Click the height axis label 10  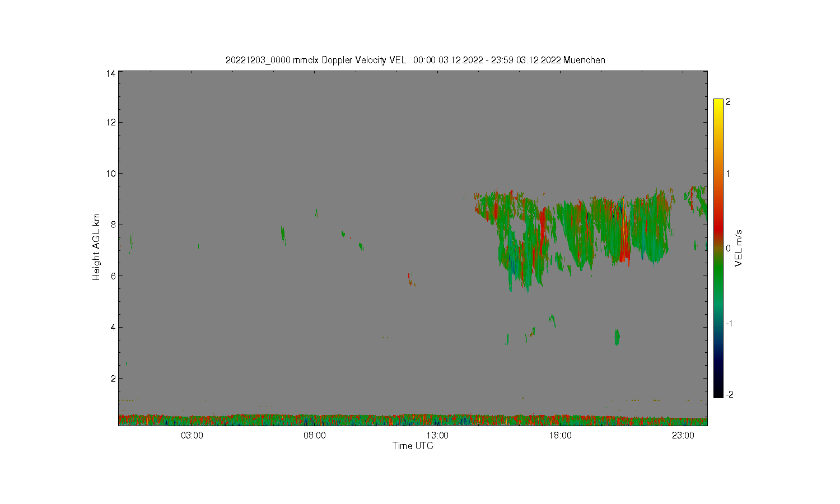tap(111, 174)
